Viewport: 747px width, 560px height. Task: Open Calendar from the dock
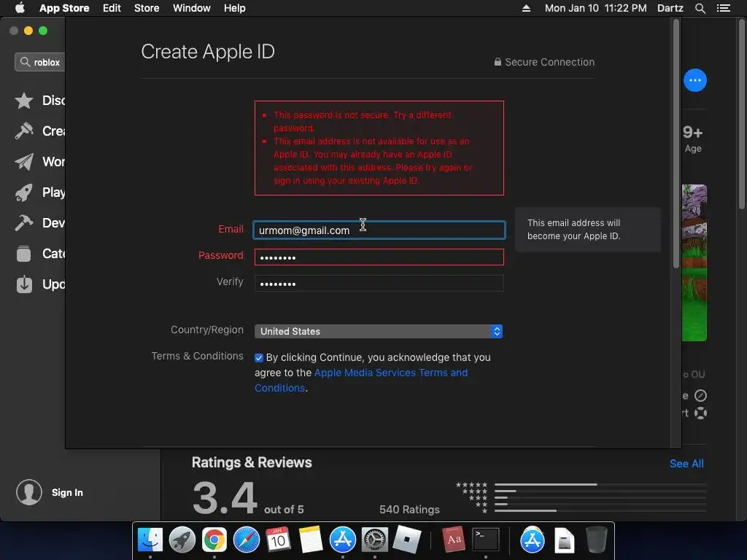pyautogui.click(x=278, y=540)
